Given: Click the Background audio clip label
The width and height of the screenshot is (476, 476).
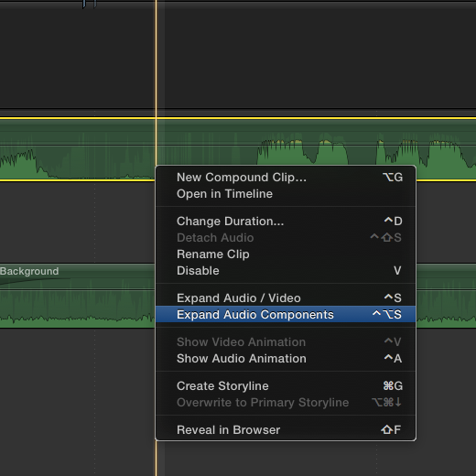Looking at the screenshot, I should pos(29,271).
